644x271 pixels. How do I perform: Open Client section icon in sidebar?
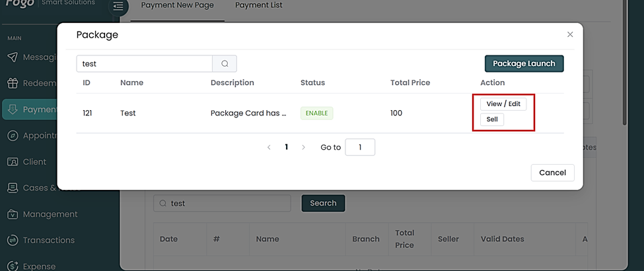(12, 162)
